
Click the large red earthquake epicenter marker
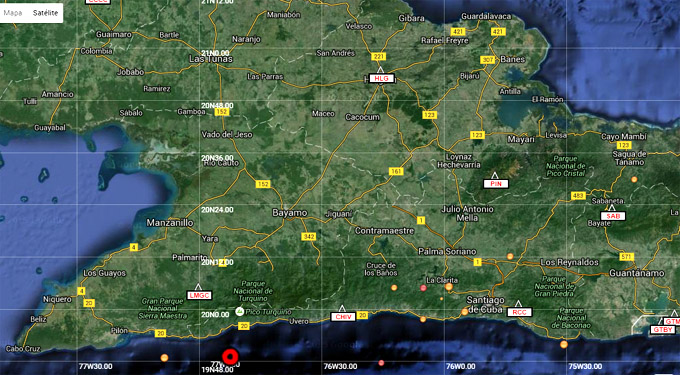tap(230, 357)
